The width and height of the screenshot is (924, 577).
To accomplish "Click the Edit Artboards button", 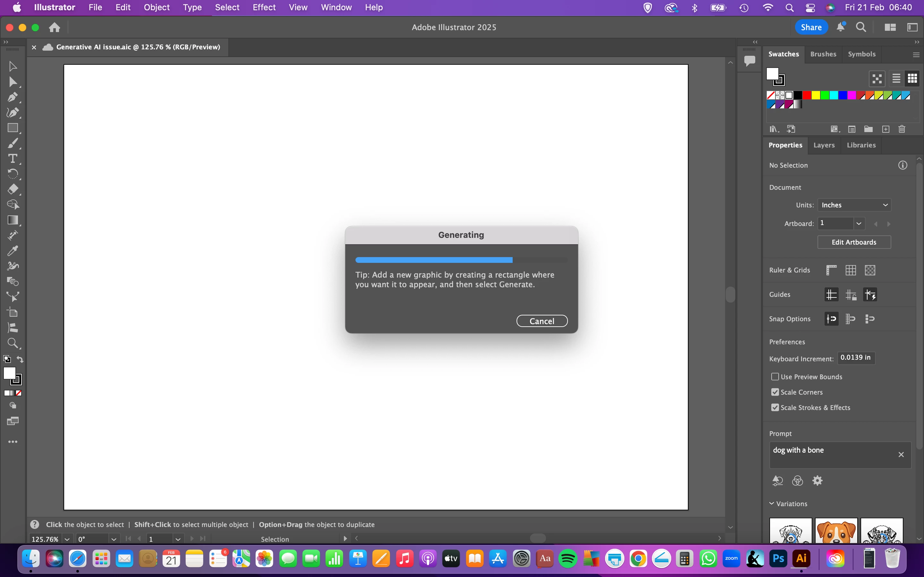I will tap(854, 242).
